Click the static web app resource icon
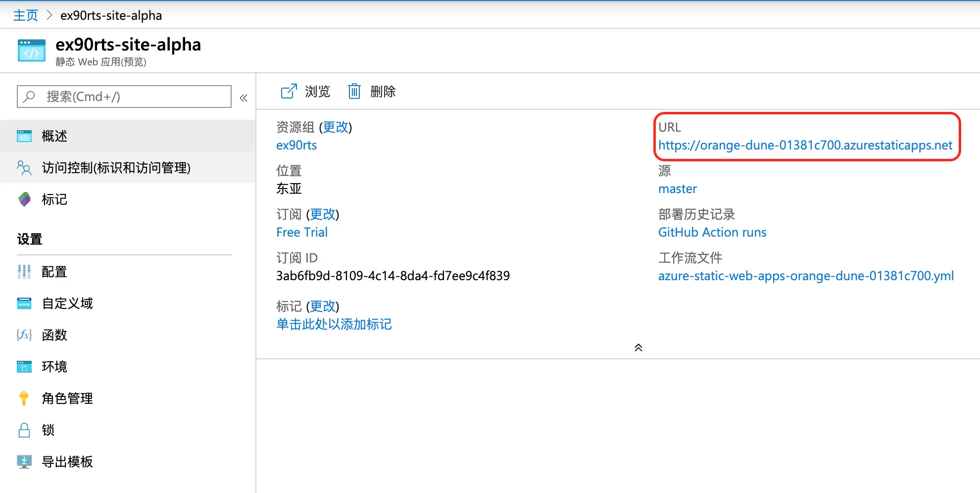The image size is (980, 493). (32, 50)
